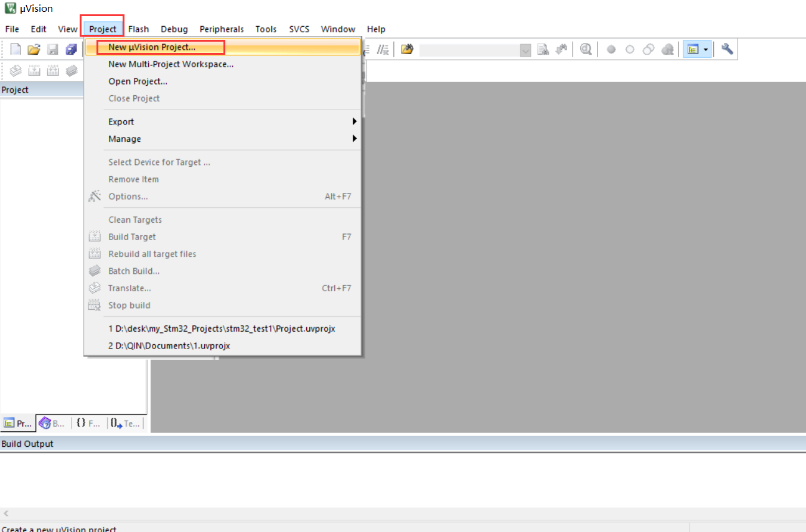The height and width of the screenshot is (532, 806).
Task: Click the Save floppy disk icon
Action: click(x=53, y=49)
